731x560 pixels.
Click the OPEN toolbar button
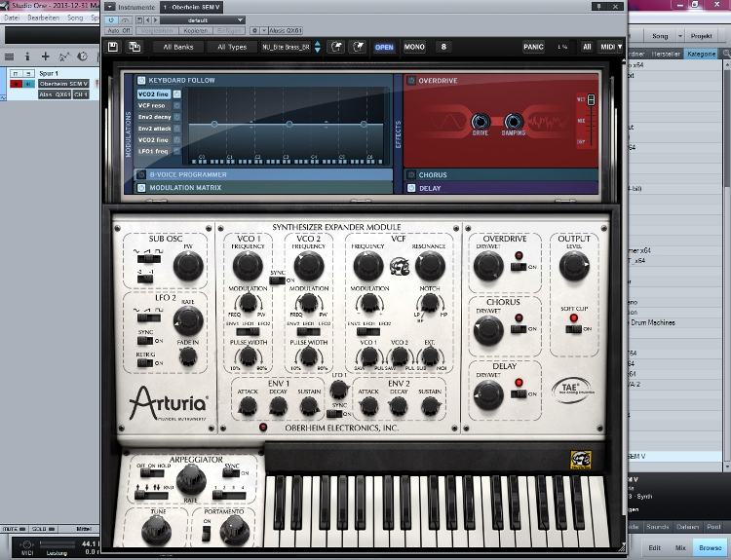(x=384, y=47)
